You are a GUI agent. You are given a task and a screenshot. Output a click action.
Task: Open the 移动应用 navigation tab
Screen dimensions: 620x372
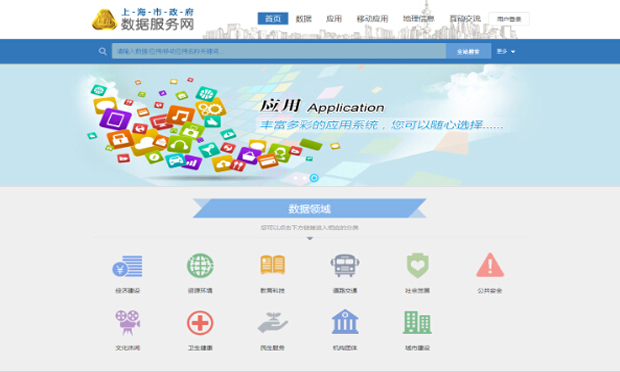(372, 19)
